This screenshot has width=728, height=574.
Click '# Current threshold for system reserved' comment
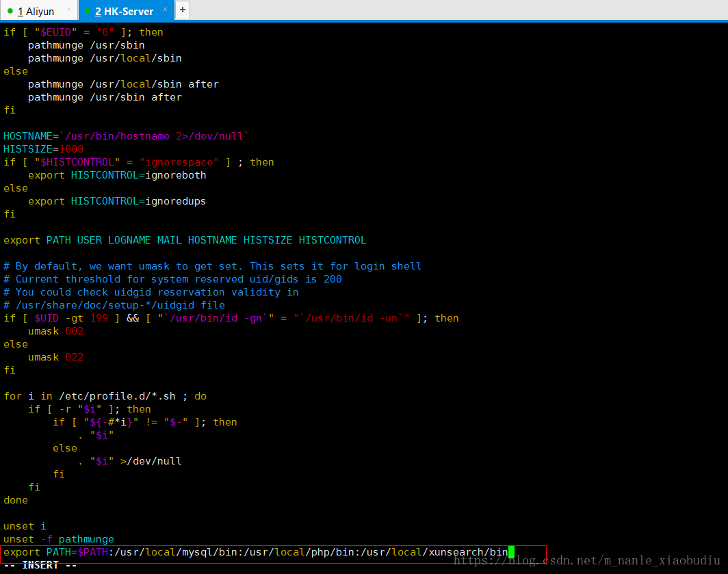click(x=172, y=279)
